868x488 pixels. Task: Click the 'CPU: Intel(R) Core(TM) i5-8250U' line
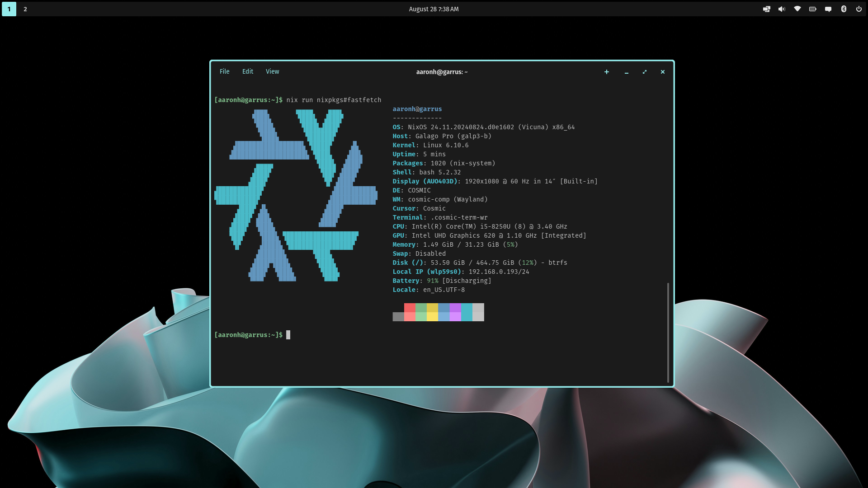[480, 226]
